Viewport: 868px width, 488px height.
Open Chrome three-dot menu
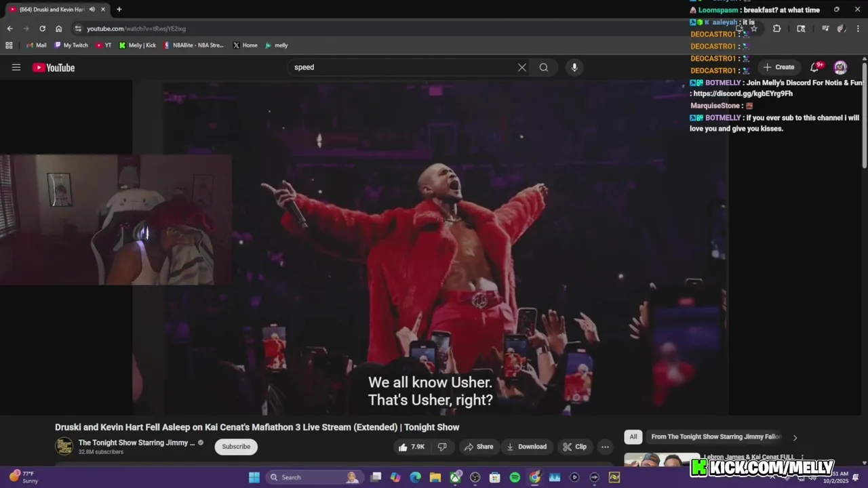859,28
